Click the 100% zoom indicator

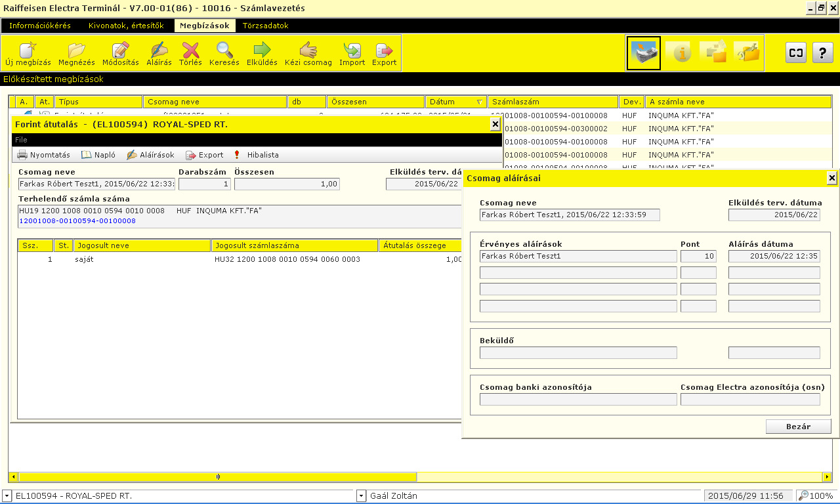click(816, 496)
